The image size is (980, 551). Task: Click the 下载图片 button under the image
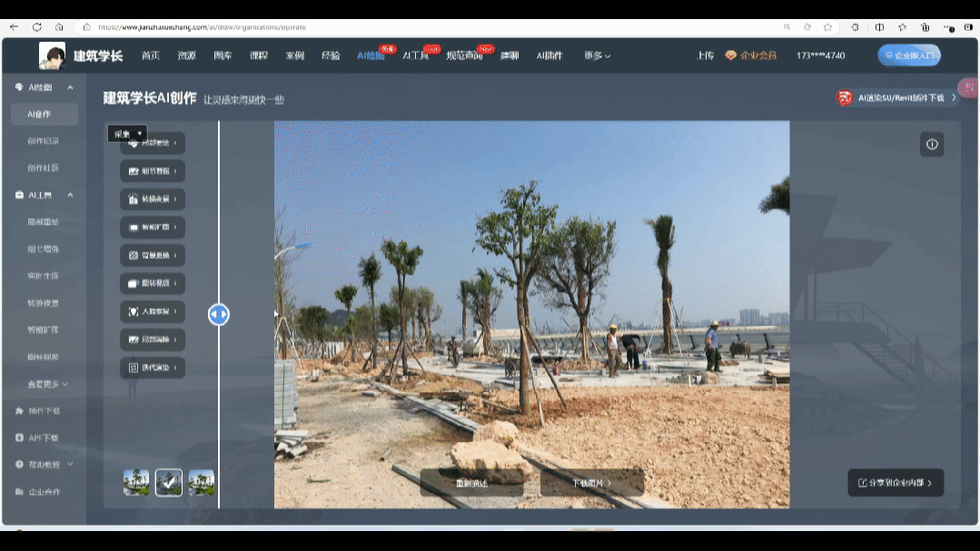(x=592, y=483)
